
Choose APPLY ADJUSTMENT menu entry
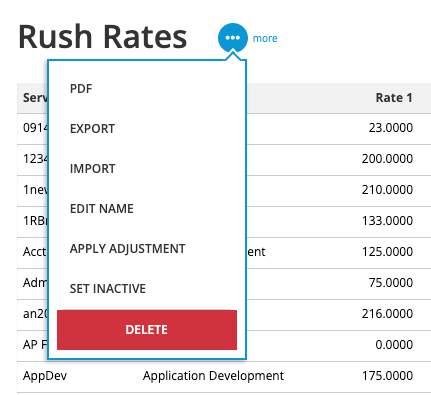click(127, 249)
